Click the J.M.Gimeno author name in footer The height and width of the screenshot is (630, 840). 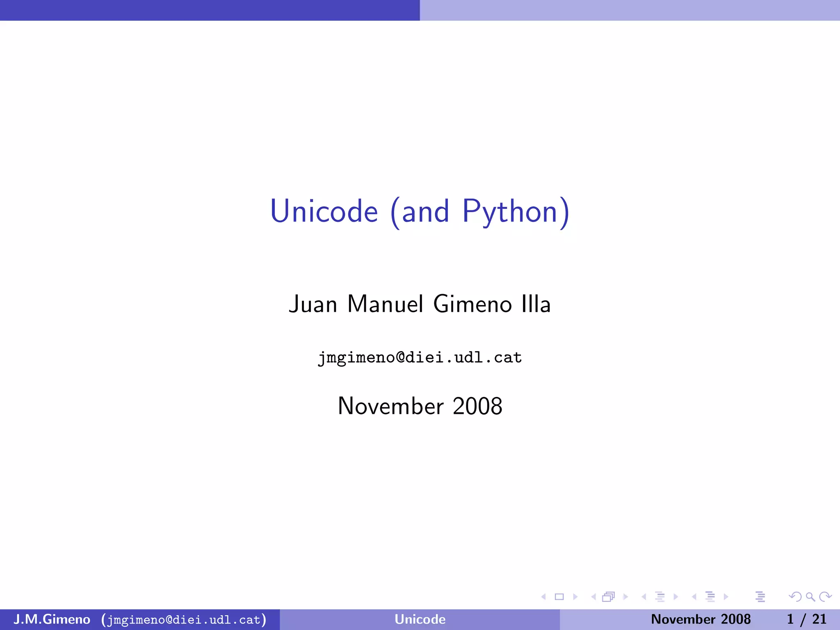[x=52, y=619]
